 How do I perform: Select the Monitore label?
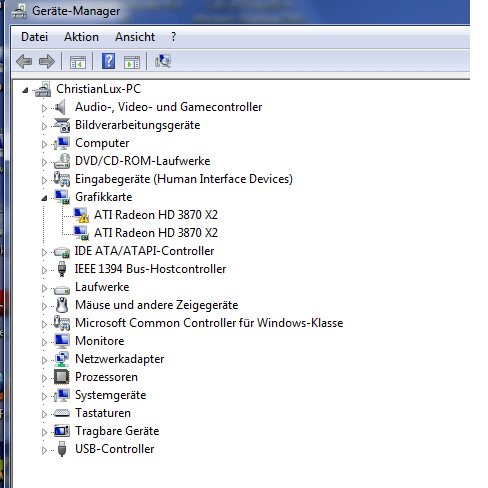coord(100,341)
